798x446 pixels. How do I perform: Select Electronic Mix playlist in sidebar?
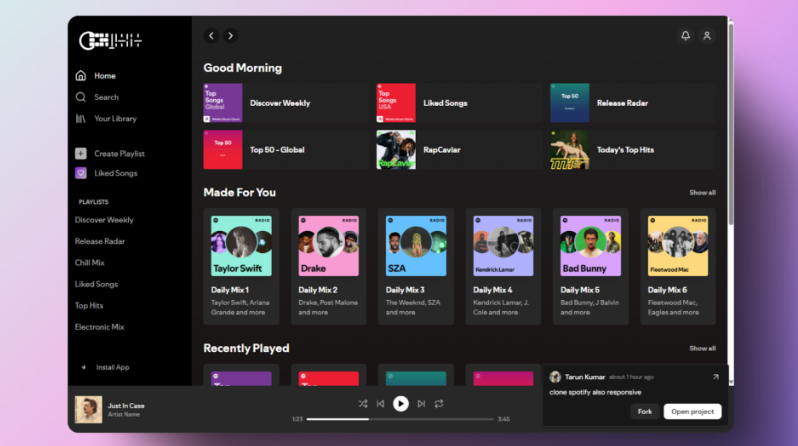tap(98, 327)
